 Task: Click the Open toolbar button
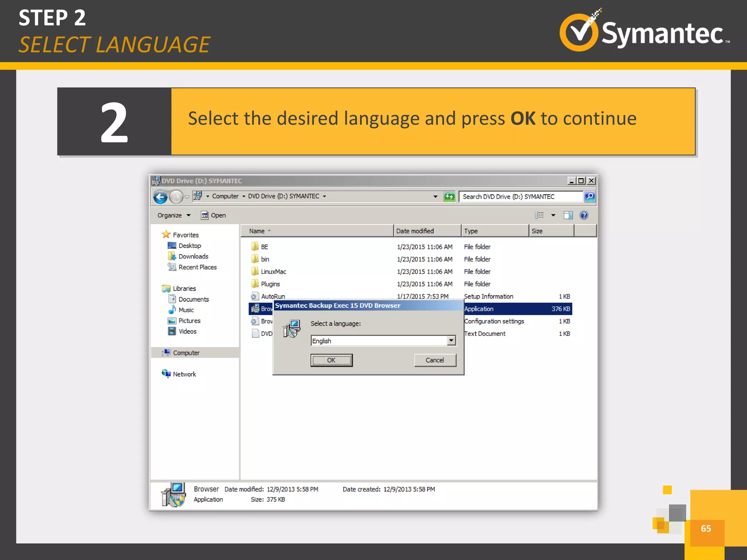(213, 215)
